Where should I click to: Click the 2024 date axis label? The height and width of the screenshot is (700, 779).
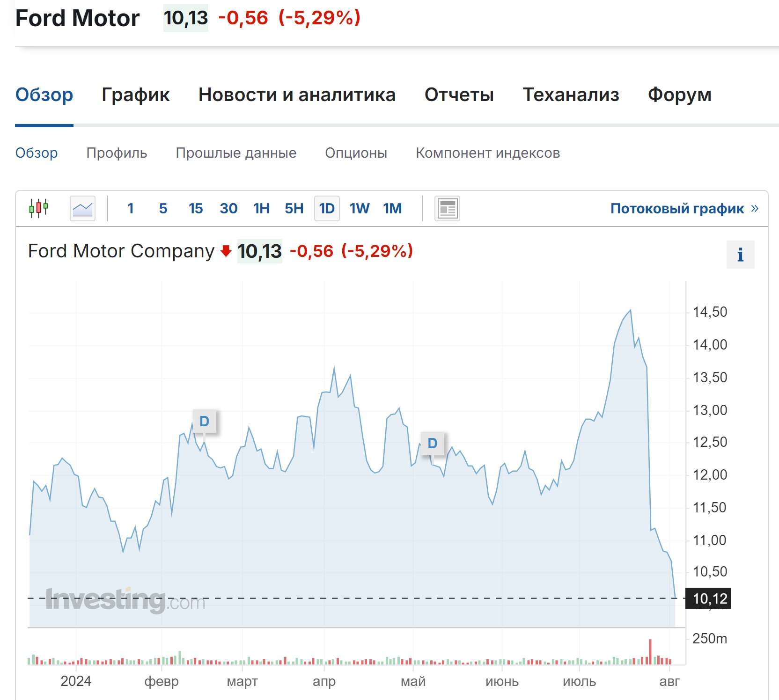point(76,681)
